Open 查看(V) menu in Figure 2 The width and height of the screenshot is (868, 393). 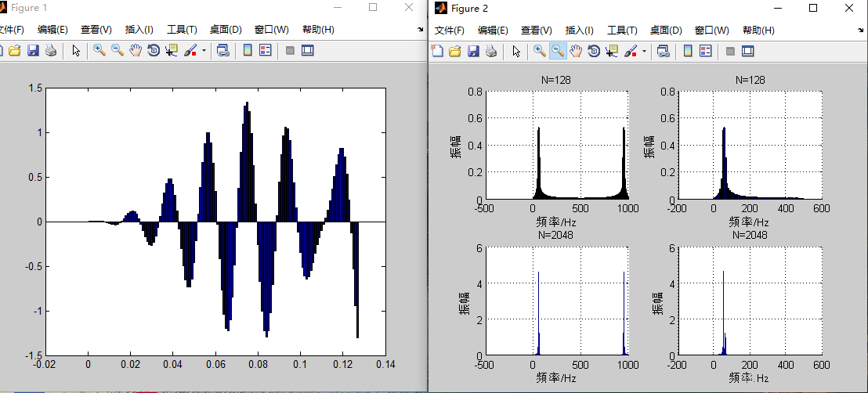point(537,31)
